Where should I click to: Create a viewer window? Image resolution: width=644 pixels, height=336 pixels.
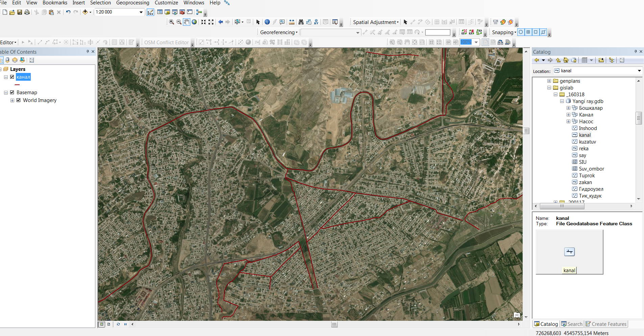coord(335,22)
